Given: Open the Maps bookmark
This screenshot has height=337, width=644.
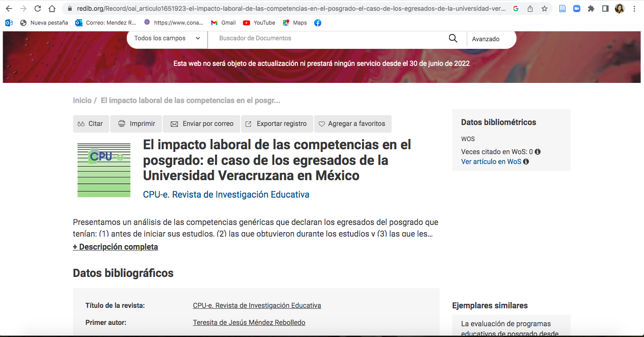Looking at the screenshot, I should point(295,23).
